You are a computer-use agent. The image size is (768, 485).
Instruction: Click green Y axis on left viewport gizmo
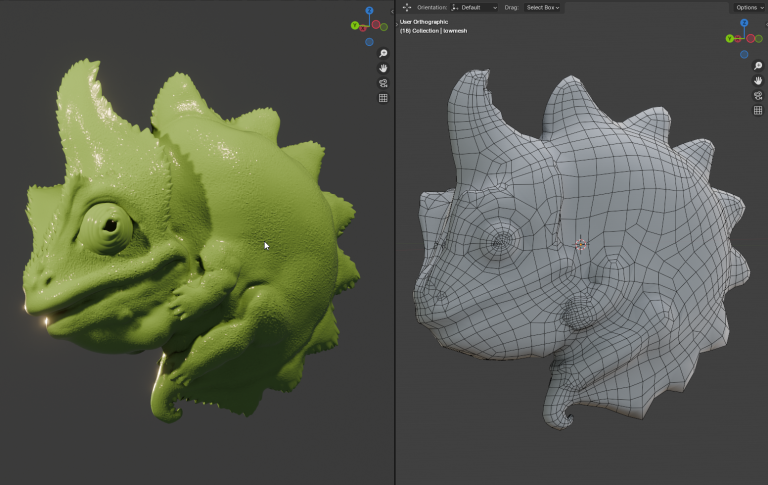pos(355,25)
